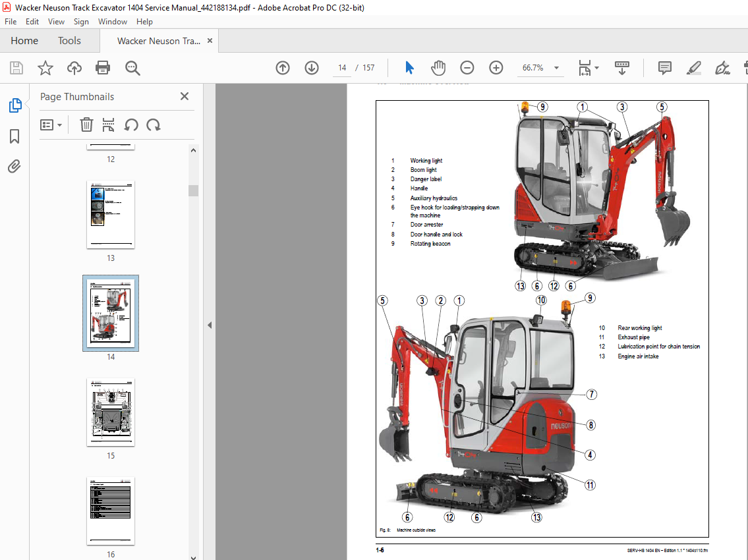Click thumbnail scrollbar up arrow

click(193, 150)
